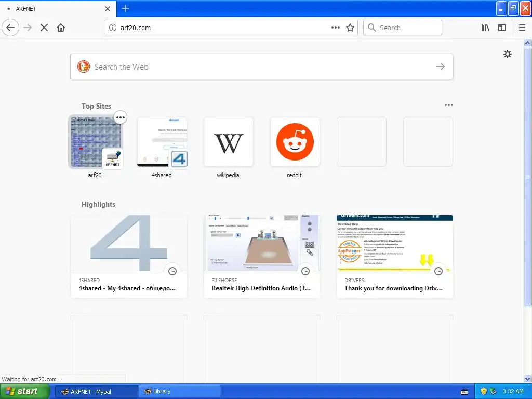Viewport: 532px width, 399px height.
Task: Click the page scrollbar up arrow
Action: pyautogui.click(x=527, y=43)
